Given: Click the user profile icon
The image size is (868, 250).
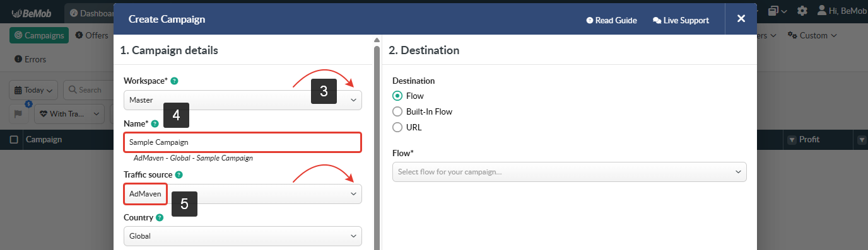Looking at the screenshot, I should tap(822, 10).
